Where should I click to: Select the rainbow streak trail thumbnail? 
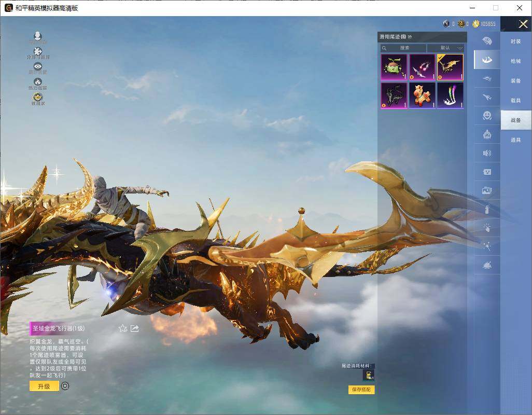(x=450, y=95)
